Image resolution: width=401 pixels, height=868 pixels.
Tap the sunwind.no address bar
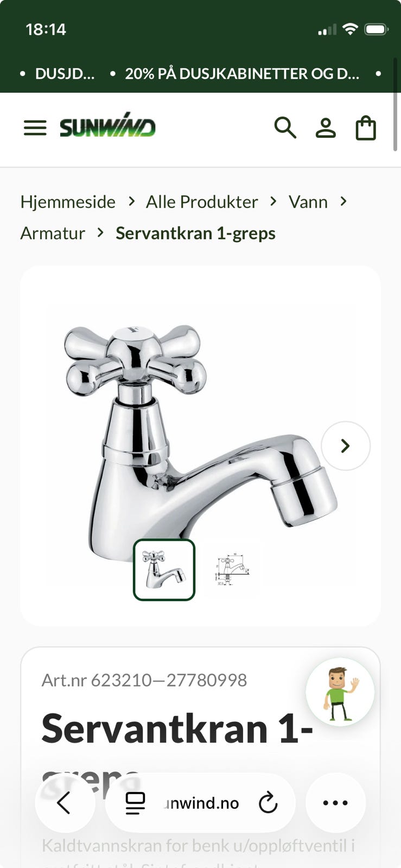click(x=200, y=803)
